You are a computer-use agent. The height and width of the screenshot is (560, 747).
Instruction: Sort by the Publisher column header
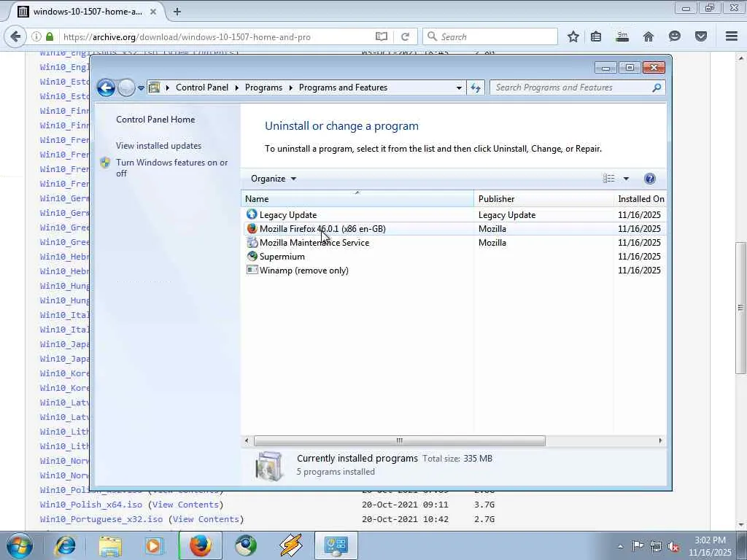point(544,199)
